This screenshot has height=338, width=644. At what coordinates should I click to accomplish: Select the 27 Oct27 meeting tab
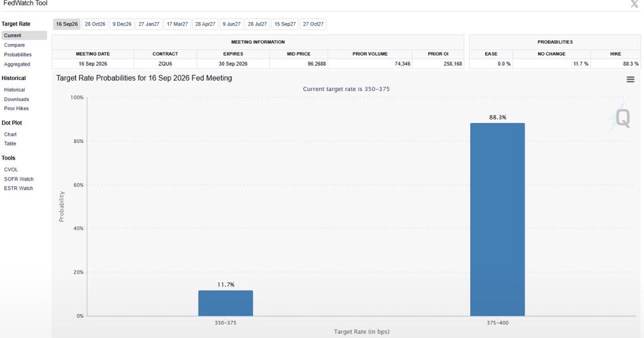tap(313, 24)
